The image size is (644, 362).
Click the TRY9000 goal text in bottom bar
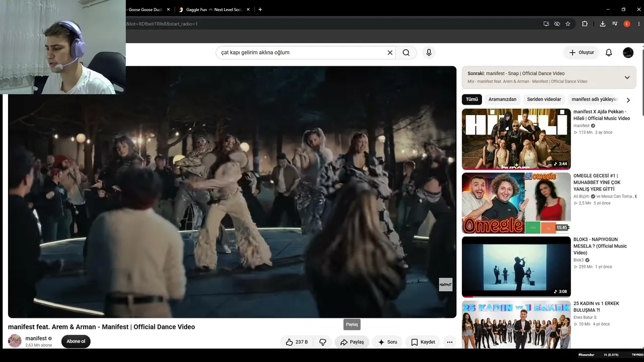636,355
